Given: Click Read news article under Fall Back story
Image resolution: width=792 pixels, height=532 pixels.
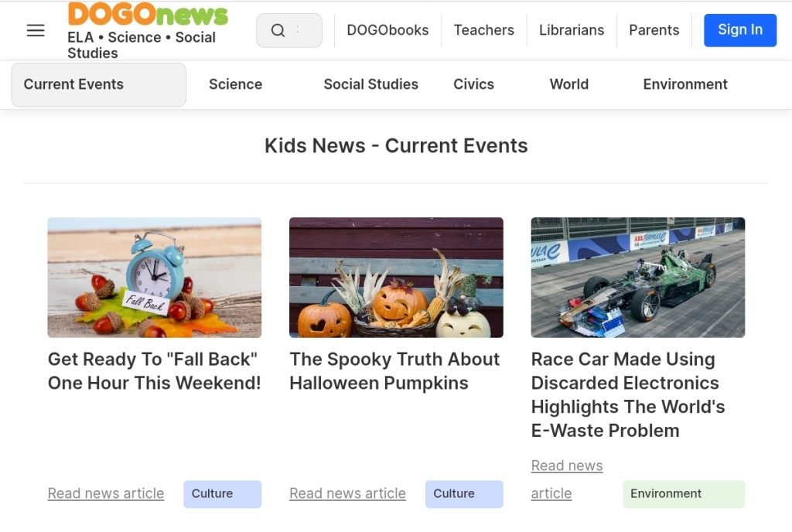Looking at the screenshot, I should tap(105, 493).
